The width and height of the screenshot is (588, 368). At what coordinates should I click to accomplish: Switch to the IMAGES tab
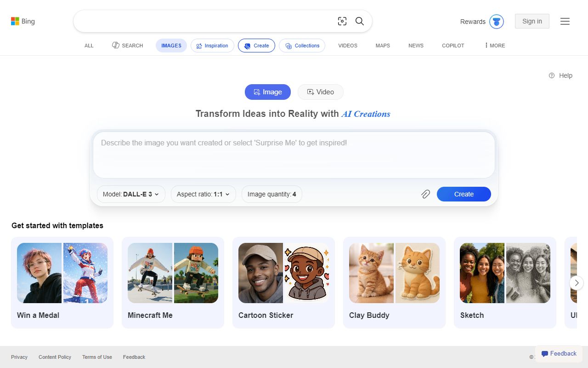click(171, 46)
